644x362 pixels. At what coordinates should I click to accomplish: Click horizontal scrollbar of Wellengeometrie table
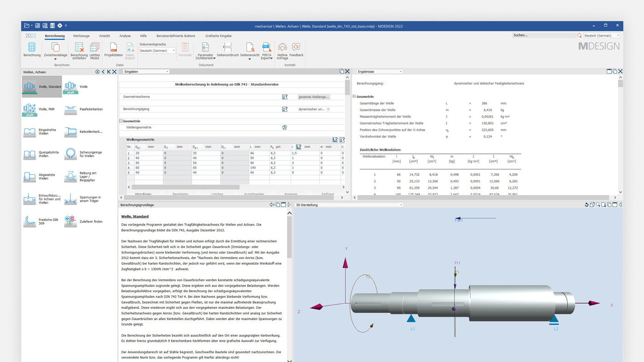pos(186,187)
